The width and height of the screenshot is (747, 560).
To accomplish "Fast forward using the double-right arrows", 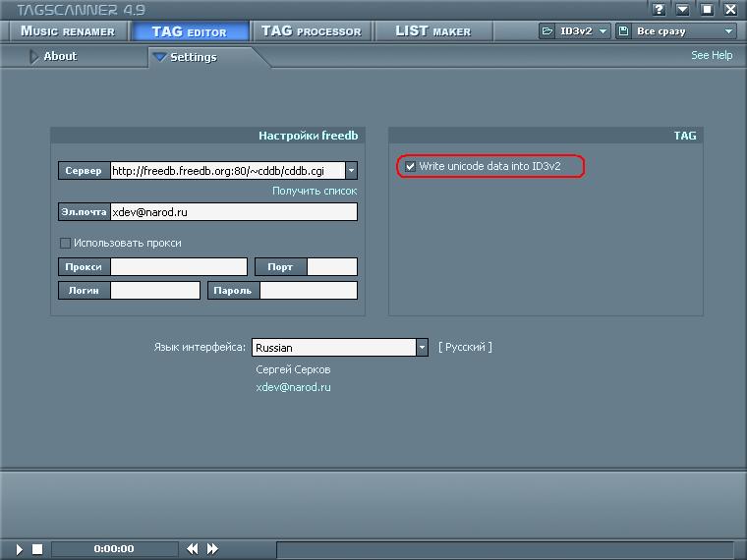I will click(212, 548).
